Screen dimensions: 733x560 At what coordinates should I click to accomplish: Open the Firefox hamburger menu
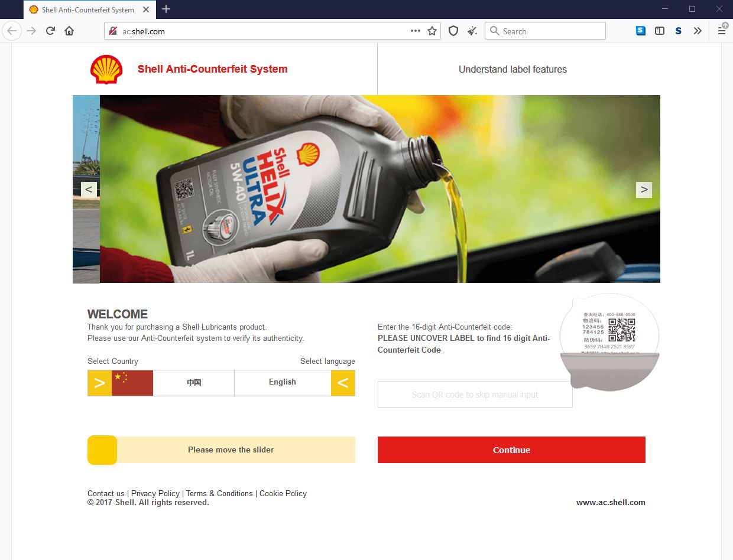click(x=722, y=31)
